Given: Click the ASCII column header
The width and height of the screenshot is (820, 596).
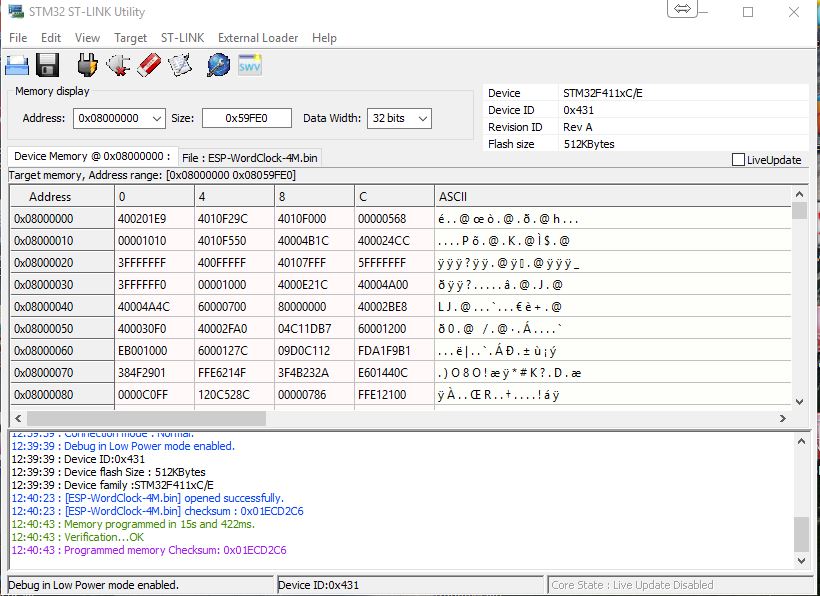Looking at the screenshot, I should click(612, 197).
